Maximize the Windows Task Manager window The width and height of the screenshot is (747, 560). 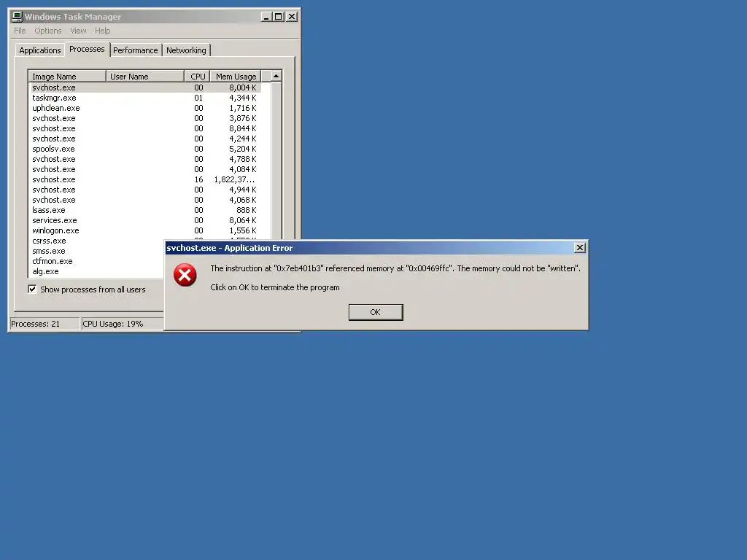pyautogui.click(x=278, y=17)
